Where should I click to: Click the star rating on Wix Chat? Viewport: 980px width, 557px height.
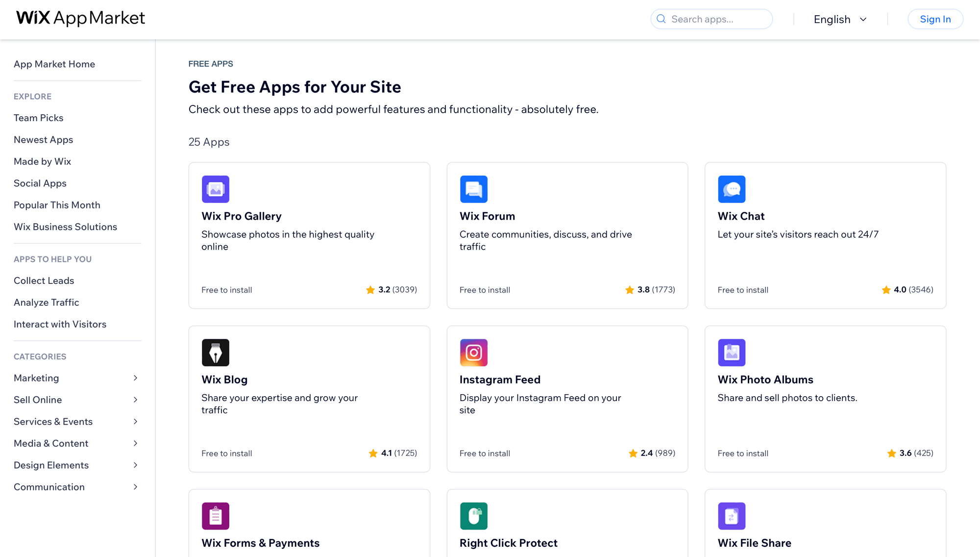tap(907, 290)
